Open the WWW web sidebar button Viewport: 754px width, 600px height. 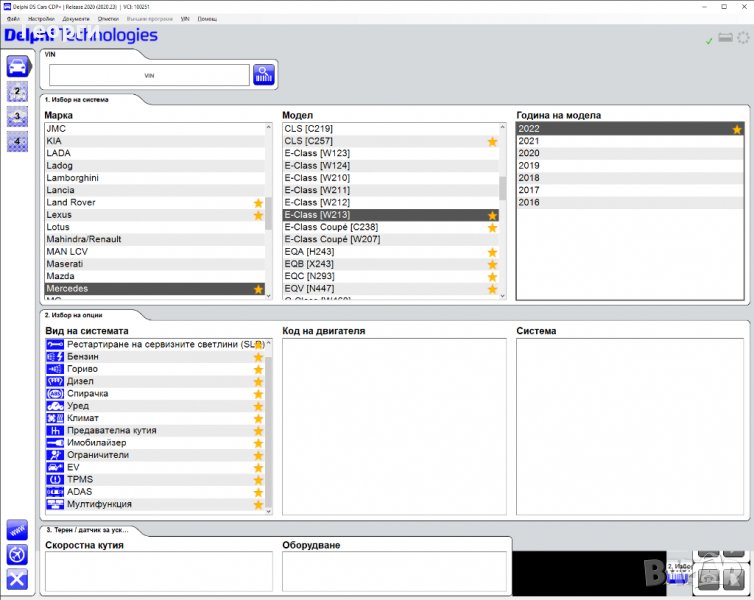coord(17,529)
